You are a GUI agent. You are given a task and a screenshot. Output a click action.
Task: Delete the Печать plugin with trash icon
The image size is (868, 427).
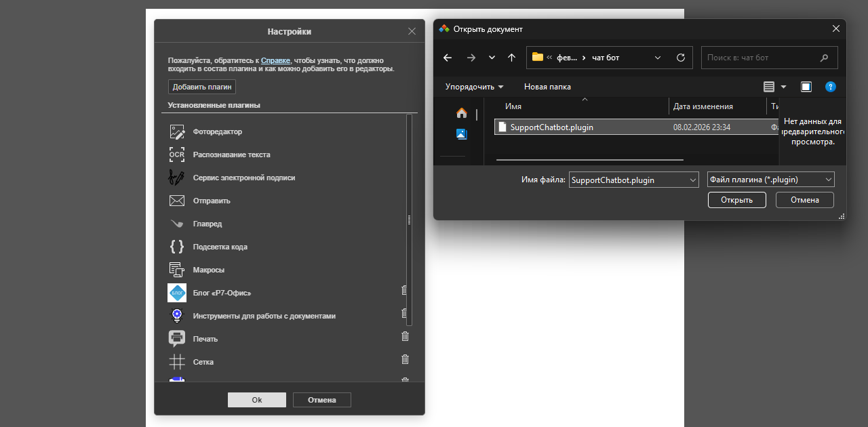point(405,336)
